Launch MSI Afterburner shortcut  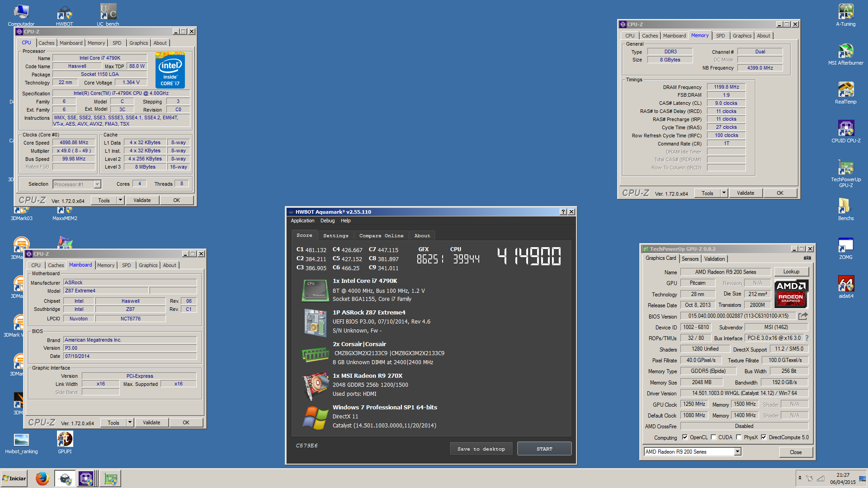click(x=845, y=53)
